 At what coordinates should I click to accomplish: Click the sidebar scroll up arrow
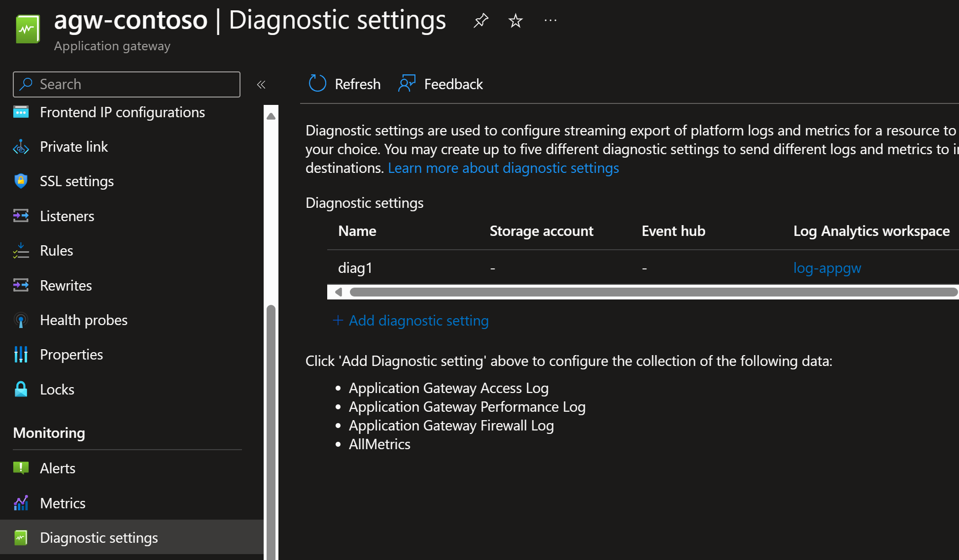coord(271,116)
